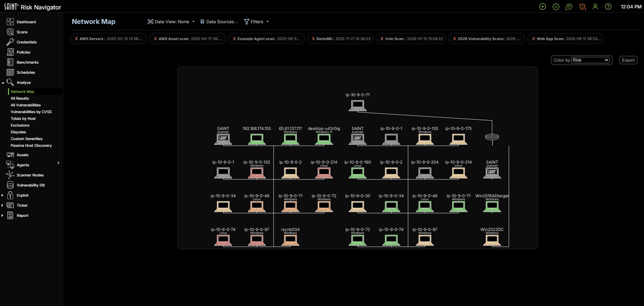Remove the BentoML data source chip
This screenshot has height=306, width=644.
click(313, 39)
